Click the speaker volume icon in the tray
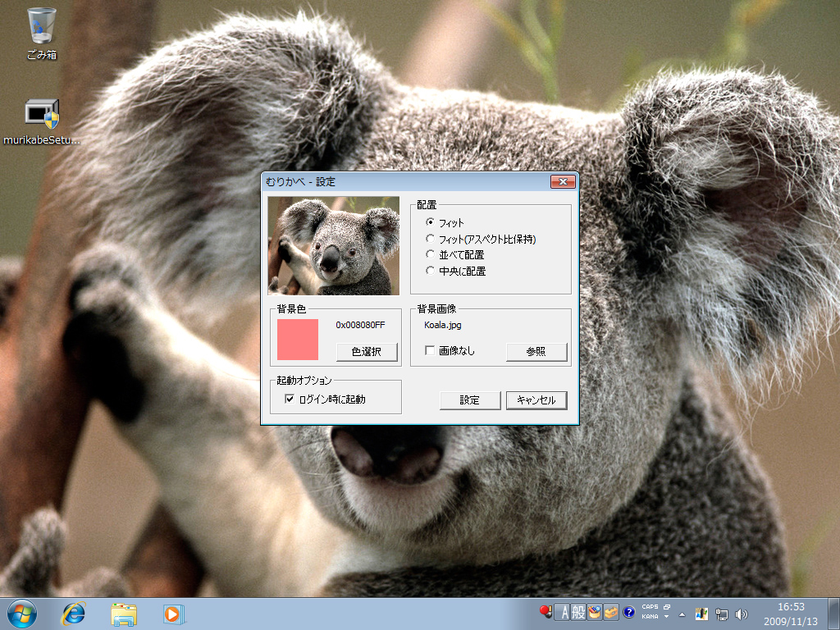The width and height of the screenshot is (840, 630). click(x=742, y=614)
